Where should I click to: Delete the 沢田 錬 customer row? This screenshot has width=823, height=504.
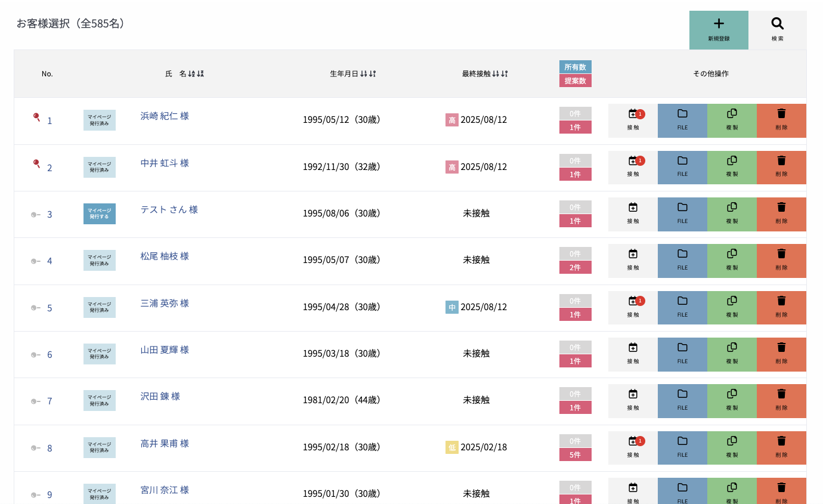[781, 401]
